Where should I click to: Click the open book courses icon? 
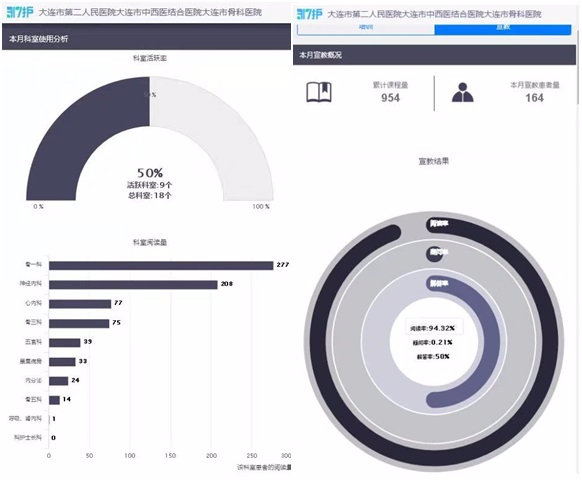(x=319, y=92)
